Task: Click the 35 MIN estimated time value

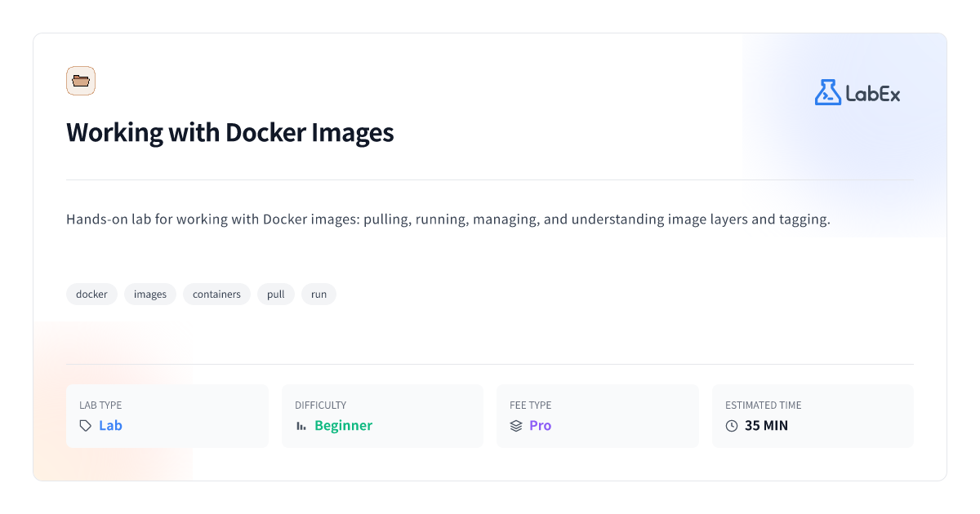Action: 768,425
